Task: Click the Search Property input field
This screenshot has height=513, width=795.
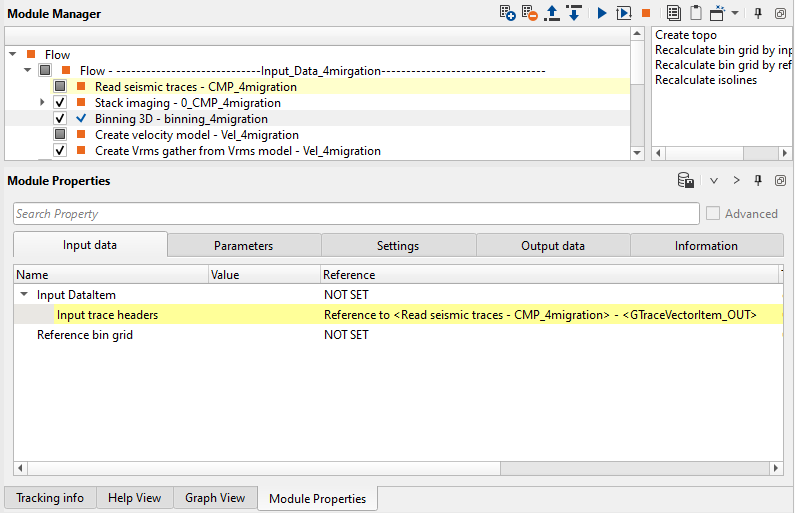Action: 355,214
